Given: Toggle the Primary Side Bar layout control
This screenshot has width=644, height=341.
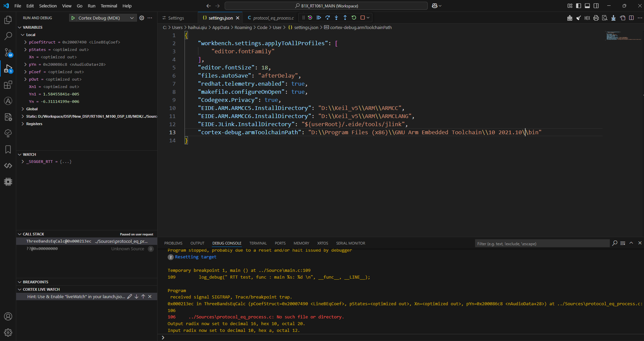Looking at the screenshot, I should pos(578,6).
